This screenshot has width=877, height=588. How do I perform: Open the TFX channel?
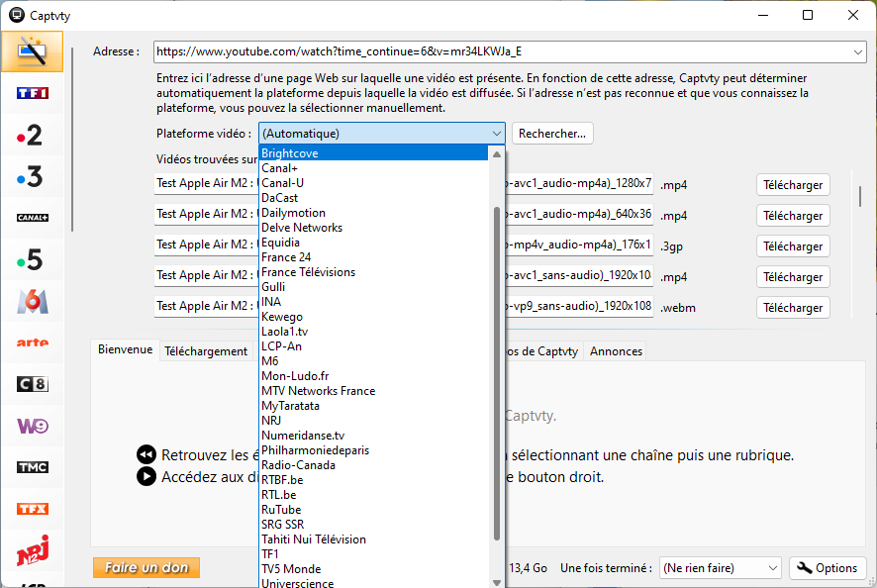(33, 509)
